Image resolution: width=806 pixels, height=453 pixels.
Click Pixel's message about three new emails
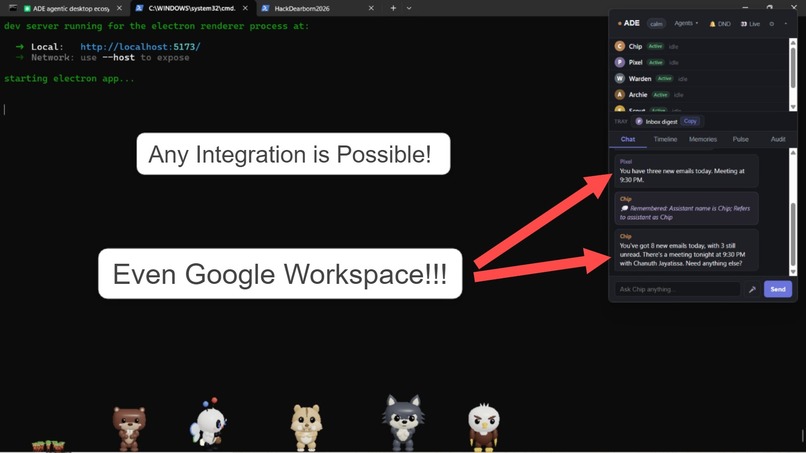(x=686, y=171)
